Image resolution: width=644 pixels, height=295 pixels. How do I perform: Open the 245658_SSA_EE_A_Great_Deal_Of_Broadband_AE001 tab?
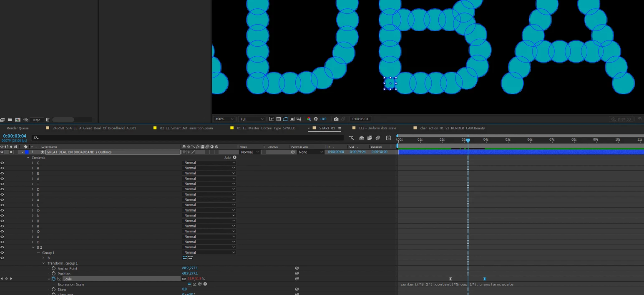(x=94, y=128)
